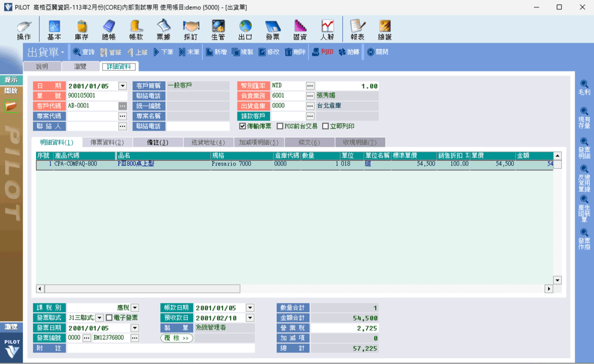The width and height of the screenshot is (594, 364).
Task: Open the 發票 invoice module icon
Action: (x=272, y=30)
